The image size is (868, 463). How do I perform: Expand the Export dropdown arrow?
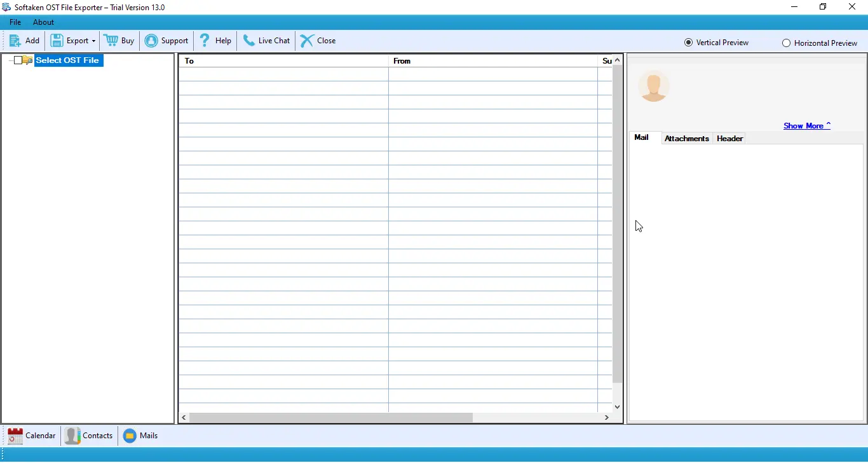click(x=93, y=41)
